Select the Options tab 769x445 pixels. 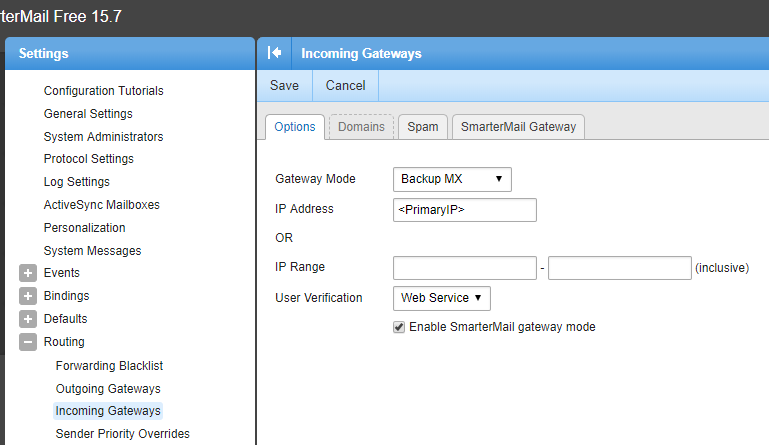[295, 127]
